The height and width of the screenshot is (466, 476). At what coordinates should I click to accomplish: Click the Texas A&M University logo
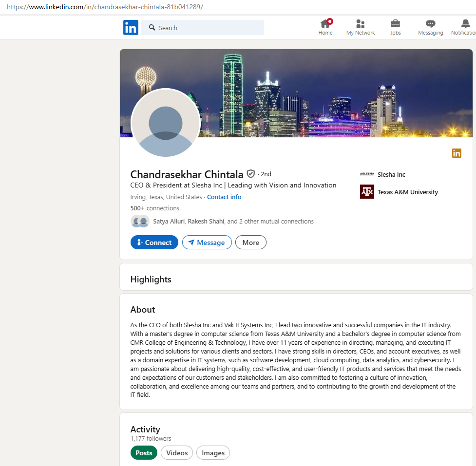[367, 192]
